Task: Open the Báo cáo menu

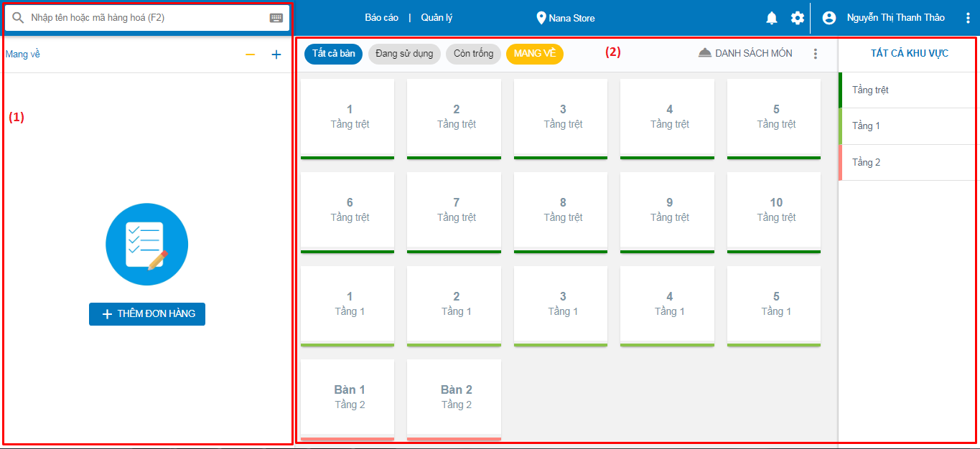Action: pos(382,18)
